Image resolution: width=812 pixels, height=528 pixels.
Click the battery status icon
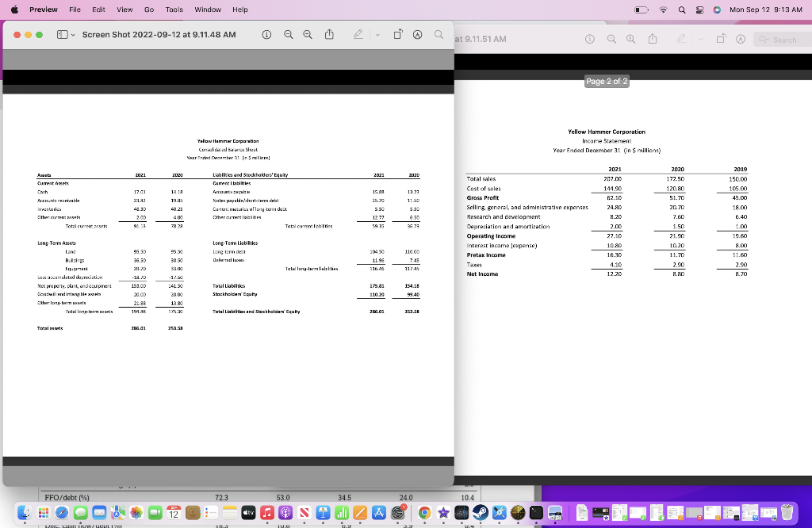click(641, 10)
